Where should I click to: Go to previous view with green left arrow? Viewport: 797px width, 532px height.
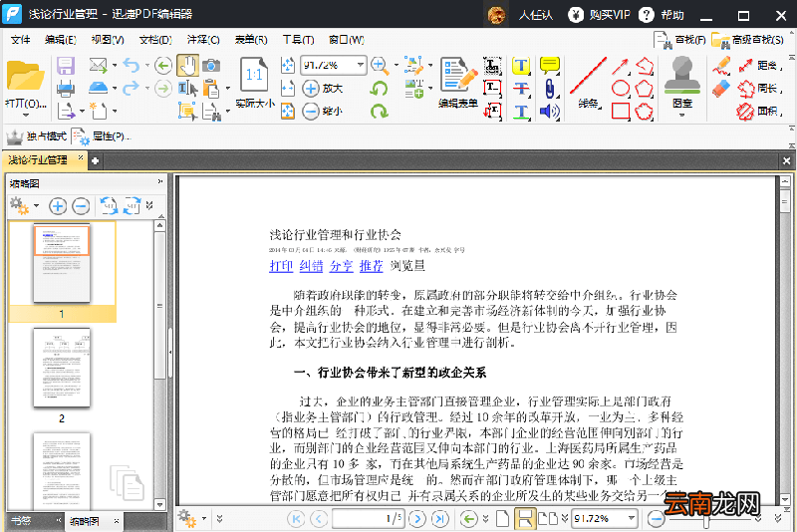point(163,66)
